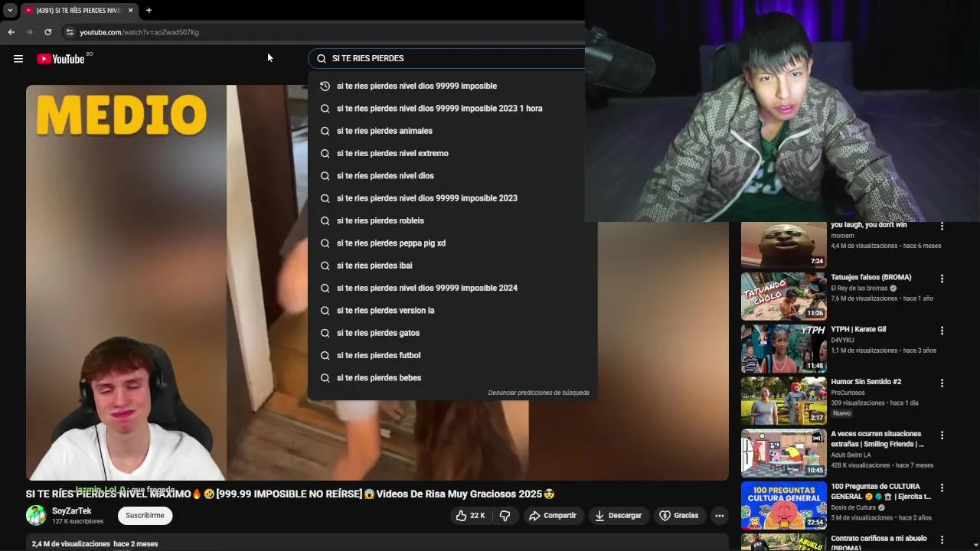Click the address bar URL
This screenshot has width=980, height=551.
(139, 32)
